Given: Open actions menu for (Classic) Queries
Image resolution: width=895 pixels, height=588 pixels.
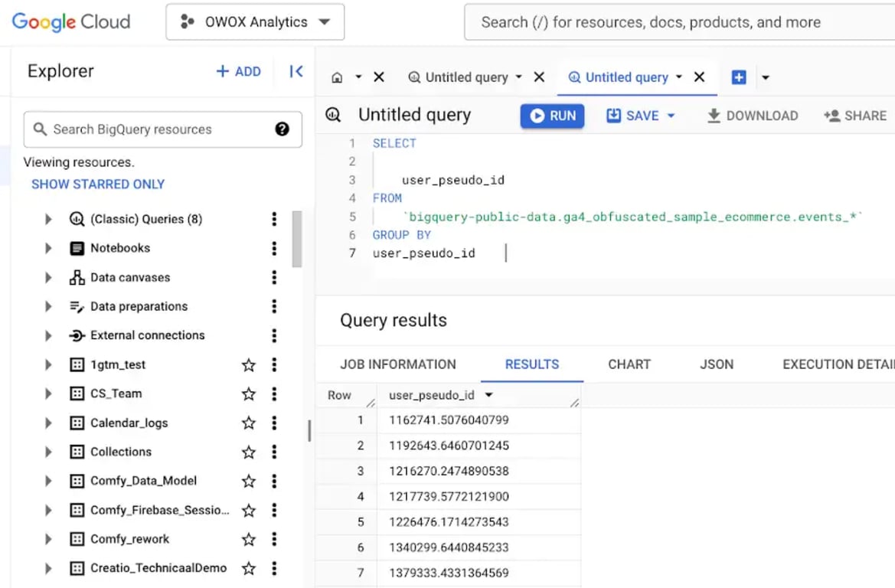Looking at the screenshot, I should [x=274, y=219].
